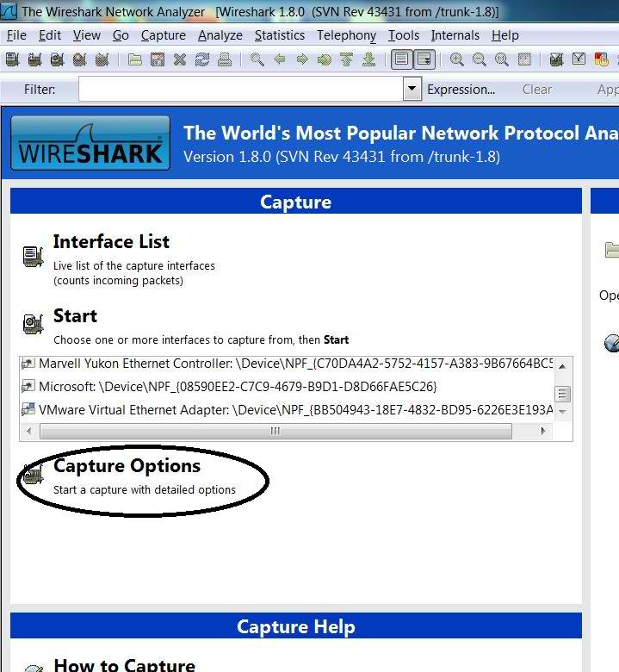This screenshot has width=619, height=672.
Task: Click the List capture interfaces toolbar icon
Action: pos(13,59)
